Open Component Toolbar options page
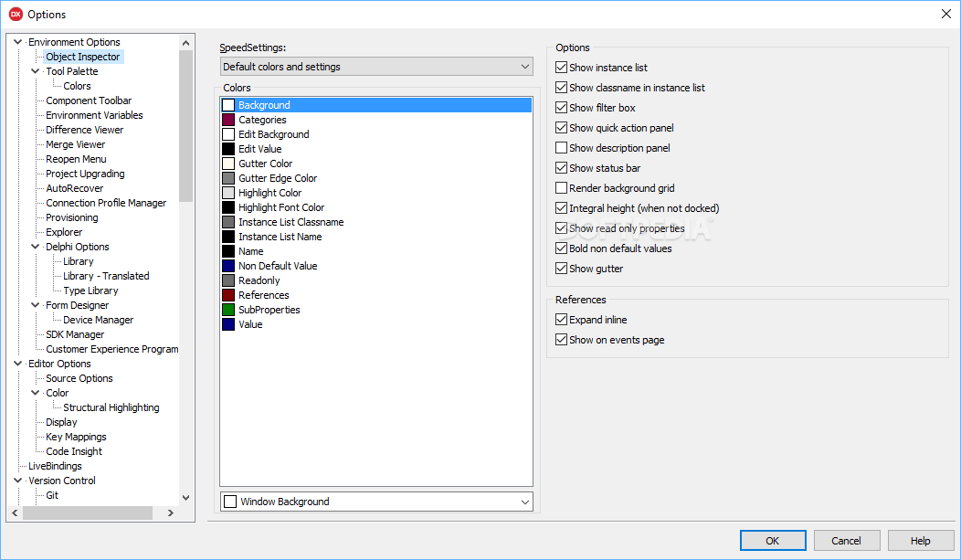The width and height of the screenshot is (961, 560). click(89, 100)
